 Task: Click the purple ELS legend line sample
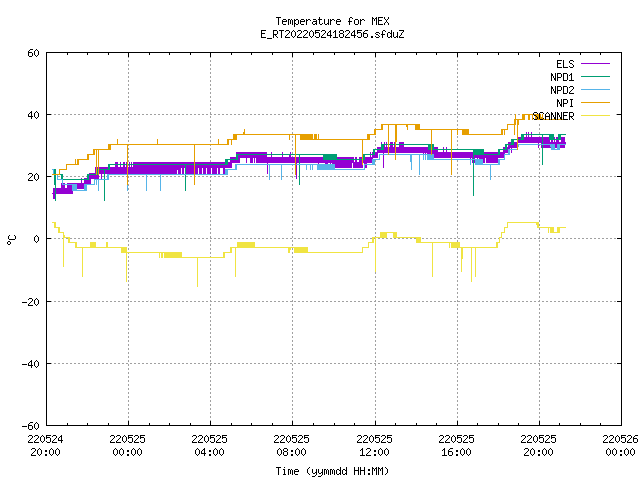pyautogui.click(x=595, y=64)
